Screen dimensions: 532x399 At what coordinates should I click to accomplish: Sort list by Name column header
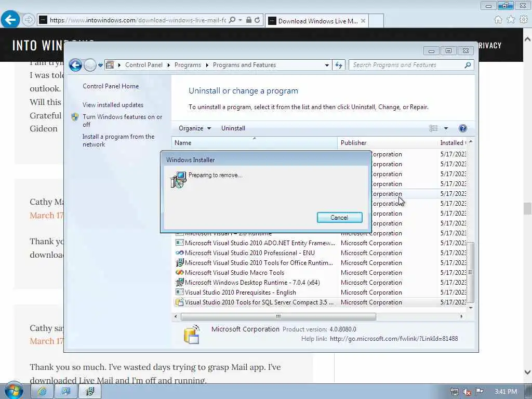tap(255, 142)
